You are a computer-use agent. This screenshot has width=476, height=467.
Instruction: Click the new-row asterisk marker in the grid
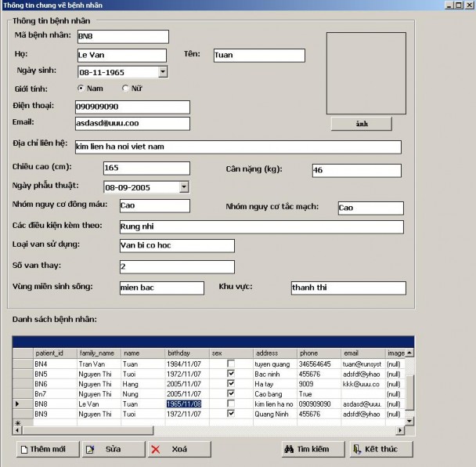18,423
